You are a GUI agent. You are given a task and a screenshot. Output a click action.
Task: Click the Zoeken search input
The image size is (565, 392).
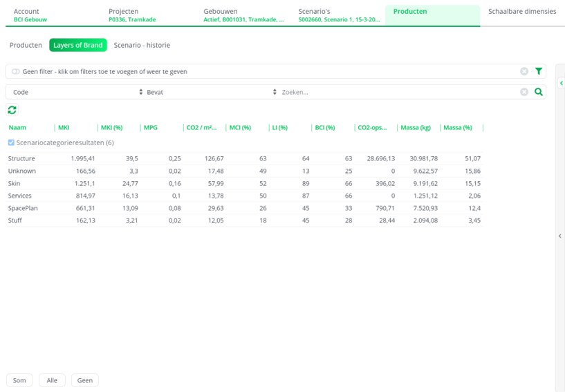tap(398, 92)
